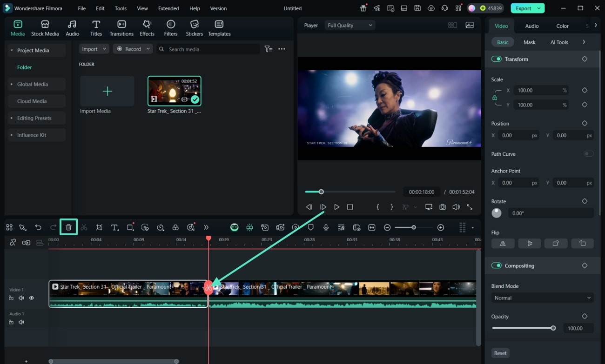The height and width of the screenshot is (364, 605).
Task: Select the Text tool in timeline toolbar
Action: 114,227
